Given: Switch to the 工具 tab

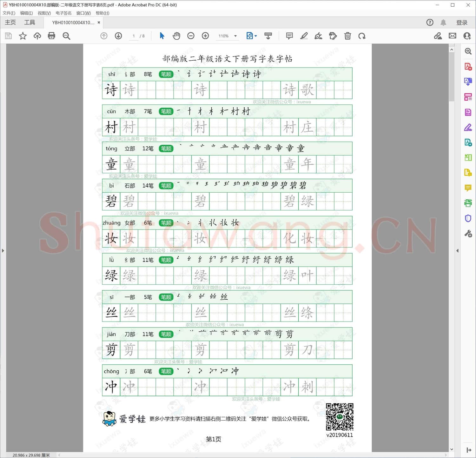Looking at the screenshot, I should (x=30, y=23).
